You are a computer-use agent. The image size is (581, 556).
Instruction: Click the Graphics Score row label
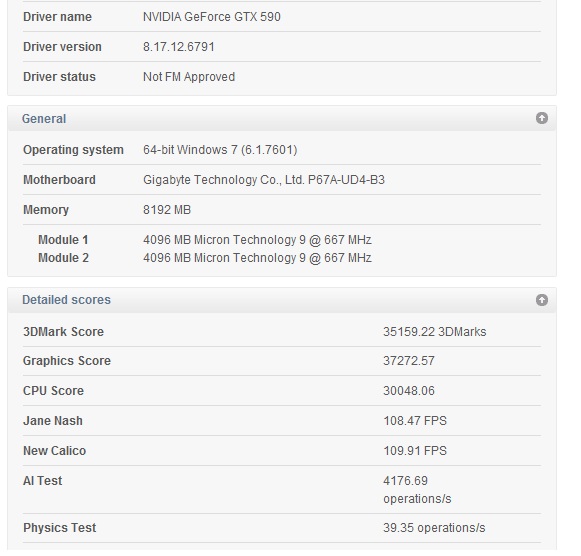(x=67, y=361)
